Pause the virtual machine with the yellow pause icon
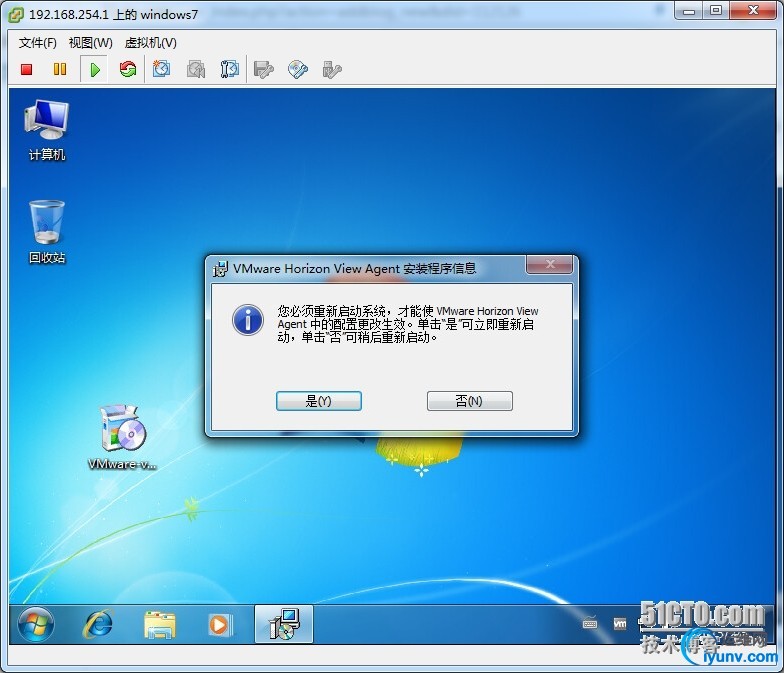 60,69
